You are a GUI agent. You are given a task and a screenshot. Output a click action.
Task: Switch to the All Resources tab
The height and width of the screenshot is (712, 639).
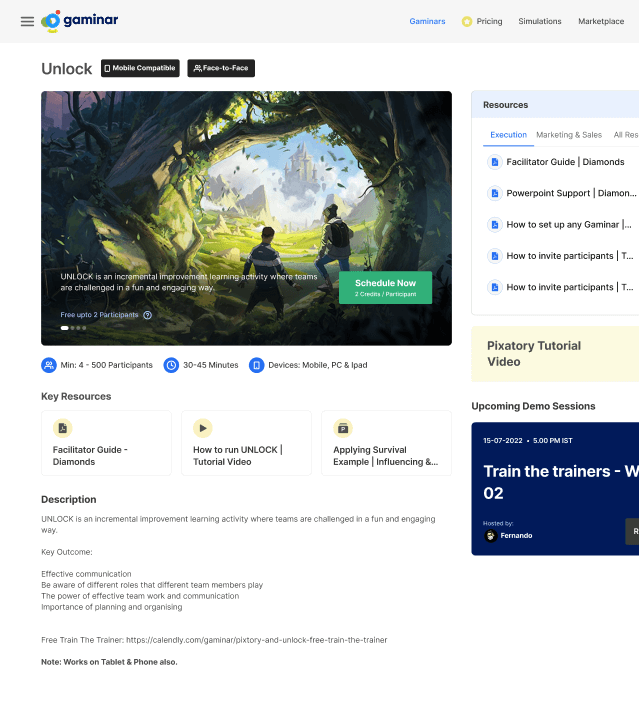626,135
